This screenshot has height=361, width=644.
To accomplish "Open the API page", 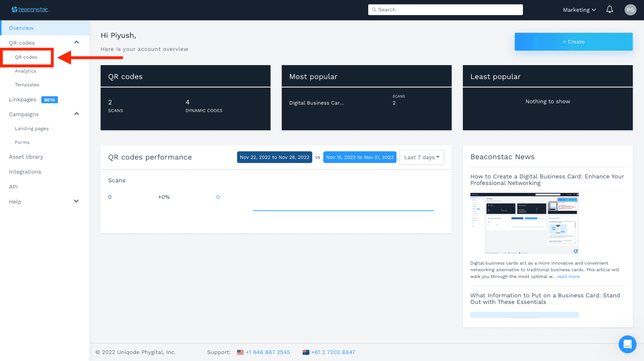I will tap(13, 187).
